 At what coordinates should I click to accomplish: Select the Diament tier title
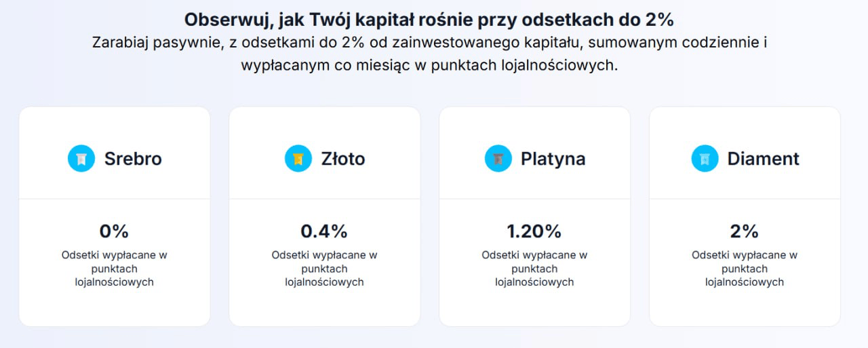pyautogui.click(x=764, y=158)
